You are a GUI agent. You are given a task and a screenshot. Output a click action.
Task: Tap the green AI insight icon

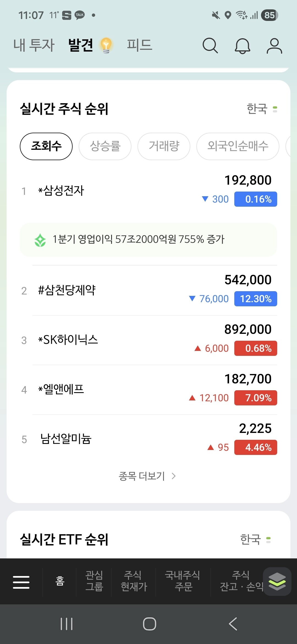point(40,240)
